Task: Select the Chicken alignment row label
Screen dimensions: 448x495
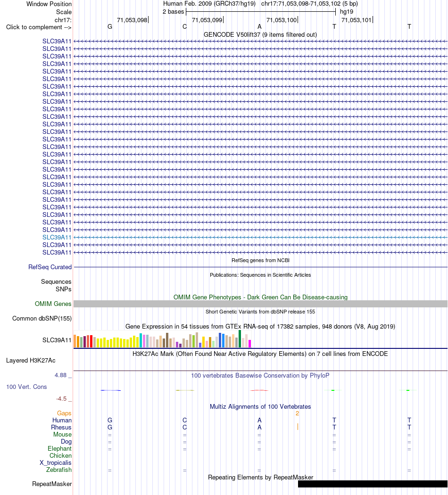Action: 61,456
